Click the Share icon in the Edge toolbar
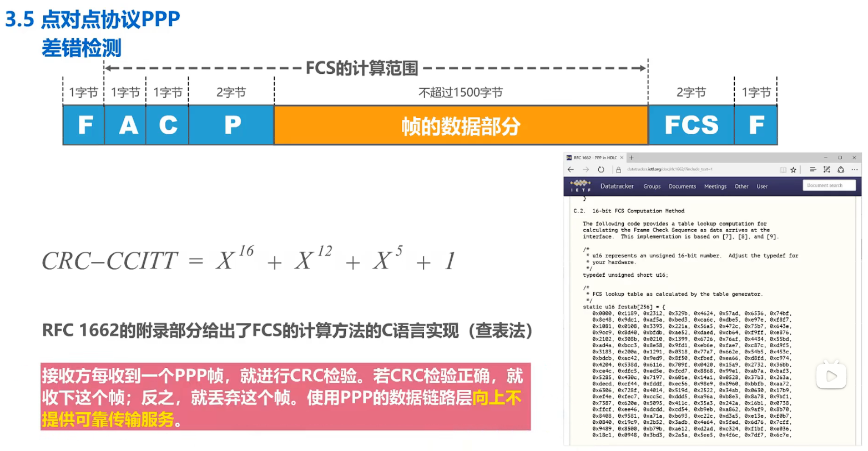Screen dimensions: 868x451 (x=841, y=170)
